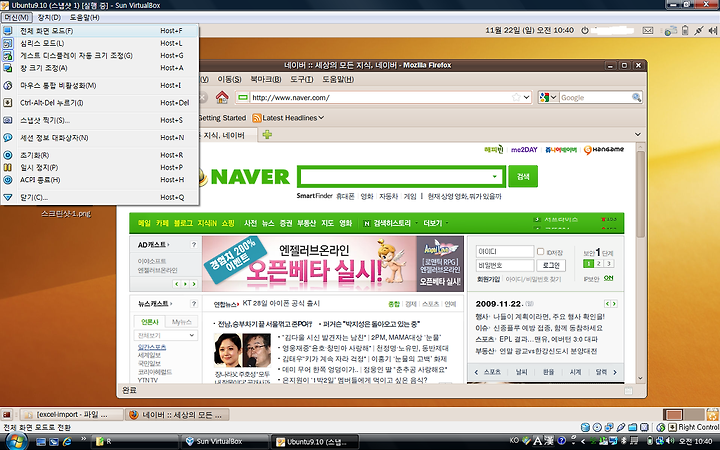Open the 머신(M) menu in VirtualBox
The width and height of the screenshot is (720, 450).
(x=17, y=17)
